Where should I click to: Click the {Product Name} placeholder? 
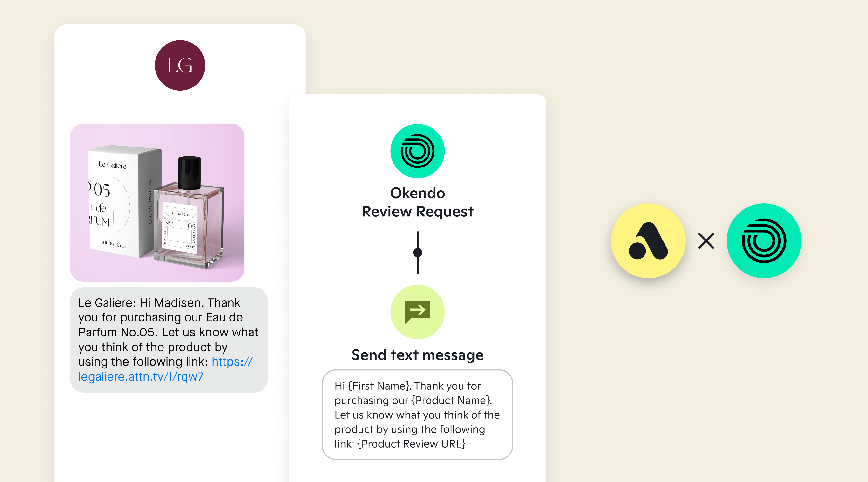[x=451, y=401]
